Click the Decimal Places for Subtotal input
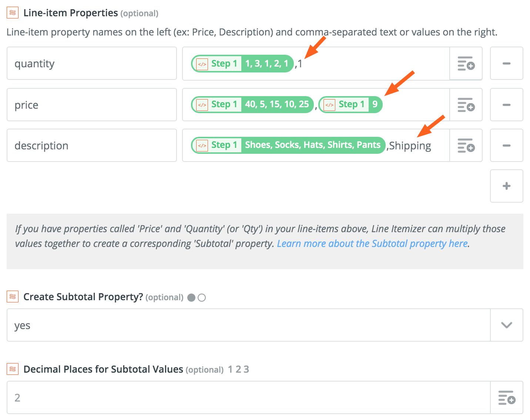The width and height of the screenshot is (530, 420). (x=248, y=398)
